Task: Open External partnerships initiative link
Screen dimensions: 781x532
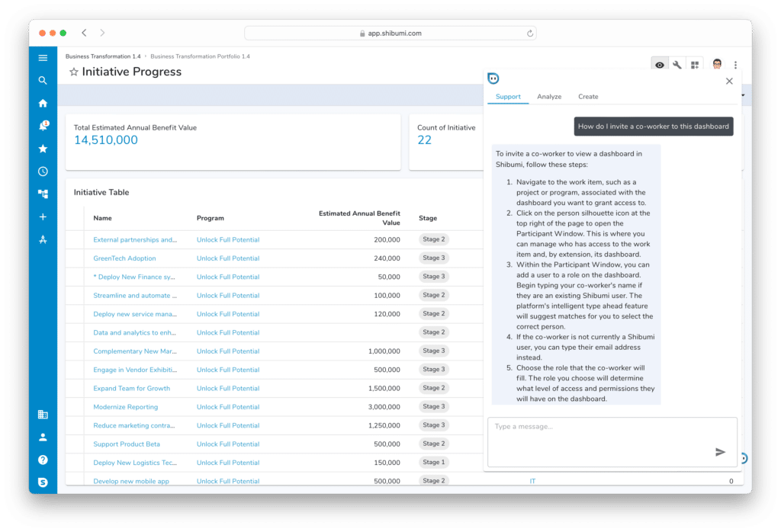Action: [x=135, y=239]
